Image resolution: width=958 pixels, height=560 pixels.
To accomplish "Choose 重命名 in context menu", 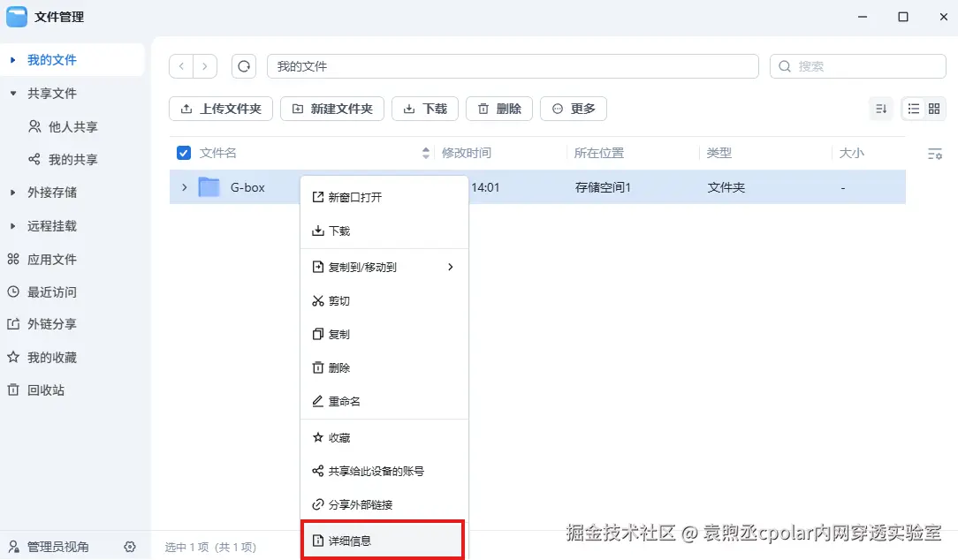I will pos(384,401).
